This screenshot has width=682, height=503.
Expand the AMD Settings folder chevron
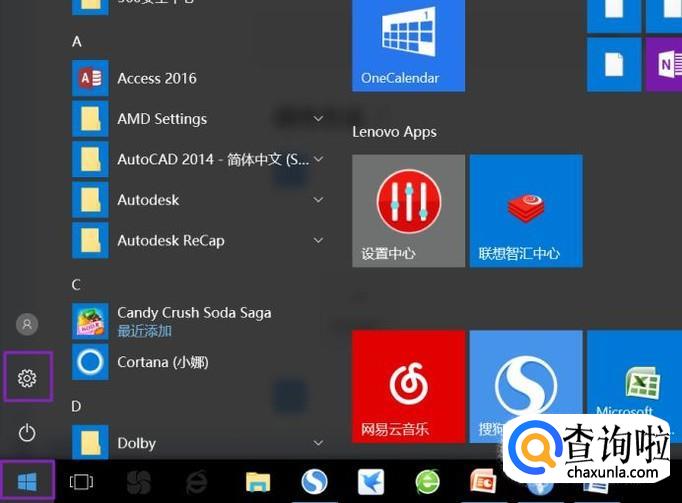point(318,119)
